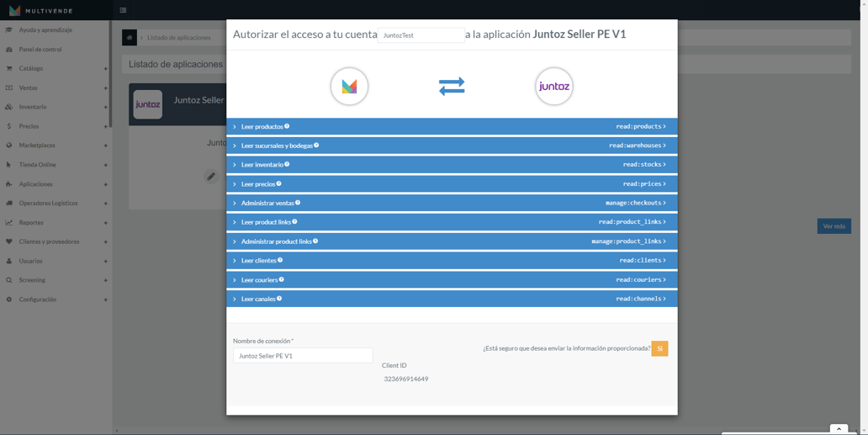Click the Multivende logo in header

point(40,10)
